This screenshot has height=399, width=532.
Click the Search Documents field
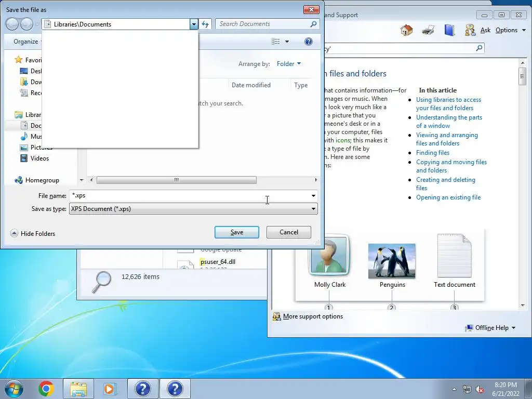click(268, 24)
